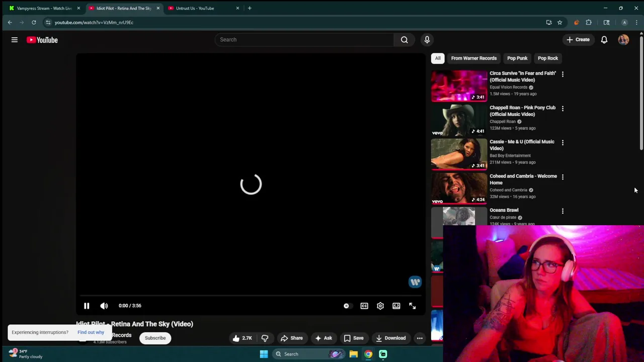Screen dimensions: 644x362
Task: Download the video
Action: [391, 338]
